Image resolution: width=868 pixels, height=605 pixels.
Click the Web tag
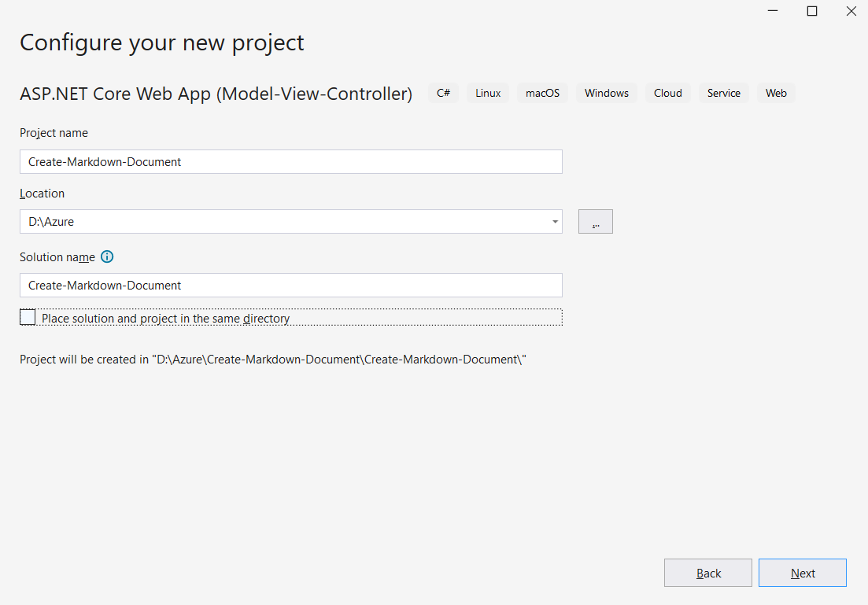[776, 93]
